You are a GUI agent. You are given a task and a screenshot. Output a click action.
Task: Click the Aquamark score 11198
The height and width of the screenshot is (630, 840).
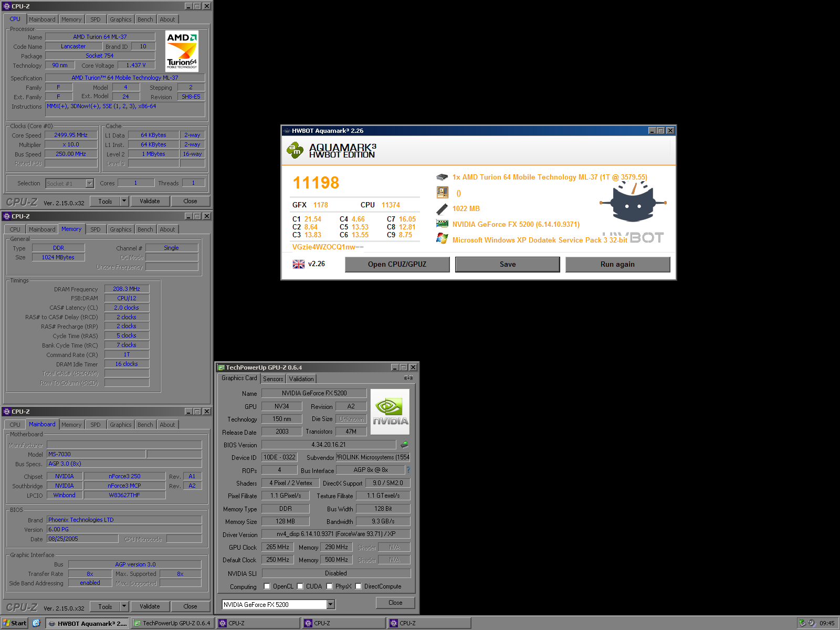click(316, 183)
